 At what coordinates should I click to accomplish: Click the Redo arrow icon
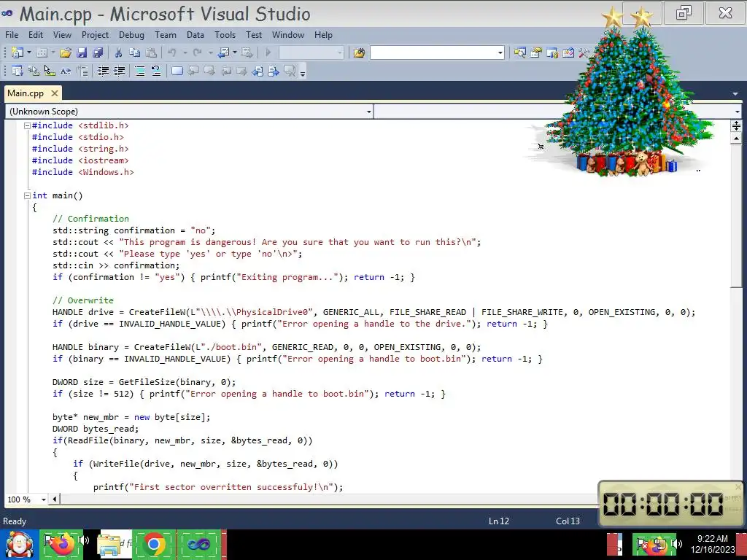pos(197,52)
